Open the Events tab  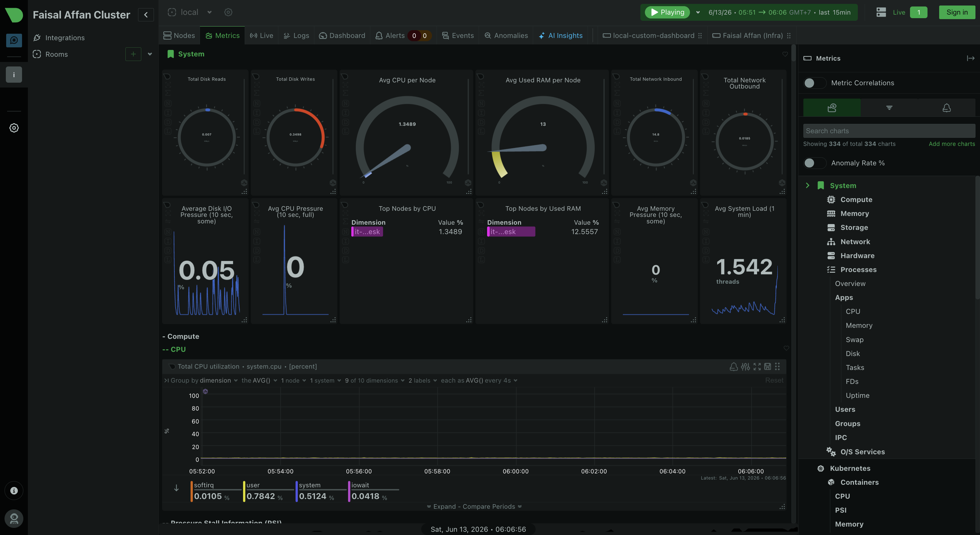coord(458,35)
